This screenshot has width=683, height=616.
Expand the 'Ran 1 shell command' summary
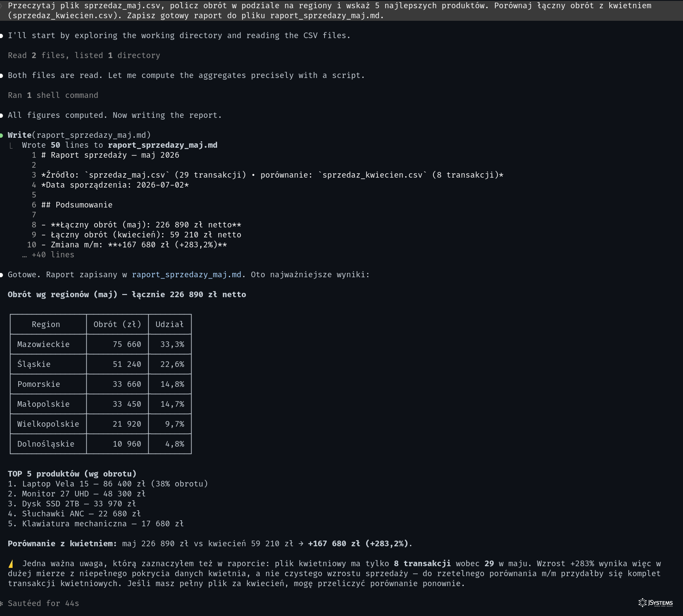coord(53,95)
